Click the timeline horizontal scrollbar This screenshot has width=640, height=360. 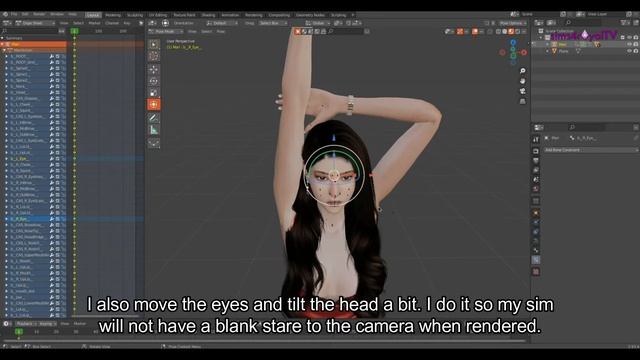(264, 340)
